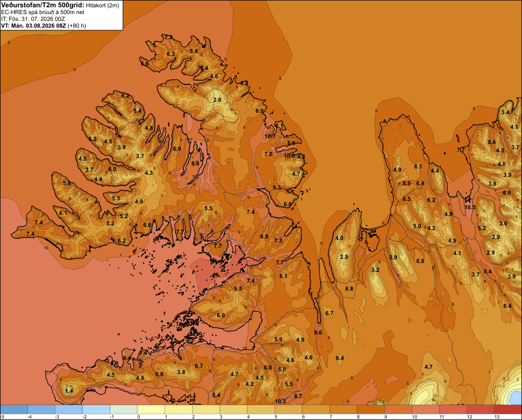The height and width of the screenshot is (420, 522).
Task: Click the 3.8 label on southern peninsula
Action: point(181,372)
